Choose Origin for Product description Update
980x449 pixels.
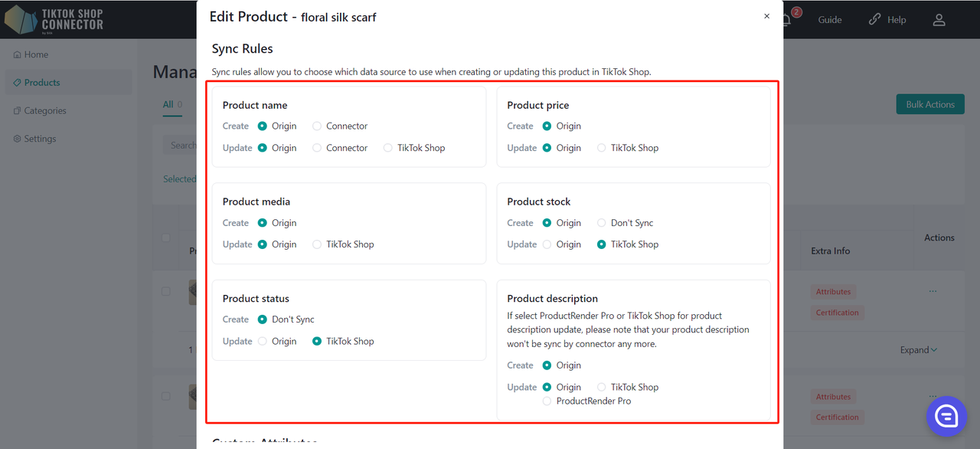click(547, 388)
